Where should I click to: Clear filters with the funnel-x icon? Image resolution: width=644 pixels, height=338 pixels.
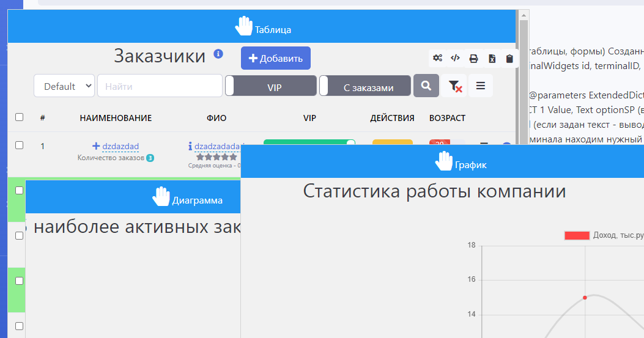click(x=454, y=86)
